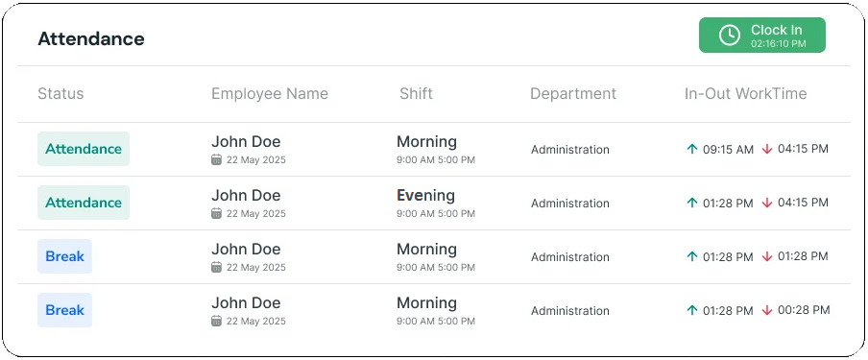Click calendar icon in row with 00:28 PM clock-out

[216, 322]
